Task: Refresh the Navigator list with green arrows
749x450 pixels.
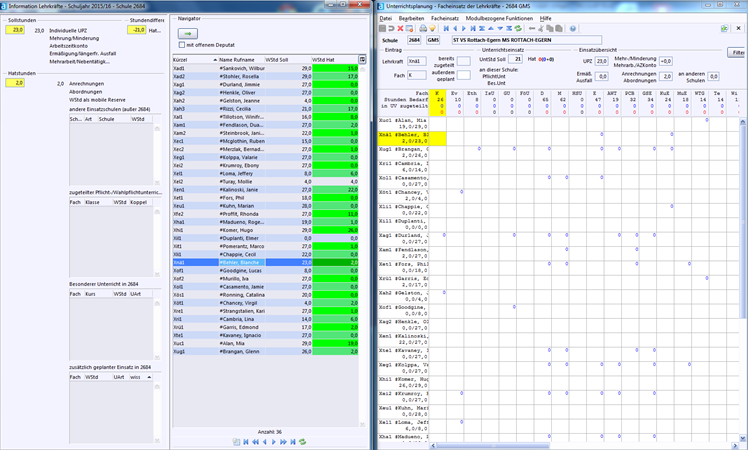Action: [302, 442]
